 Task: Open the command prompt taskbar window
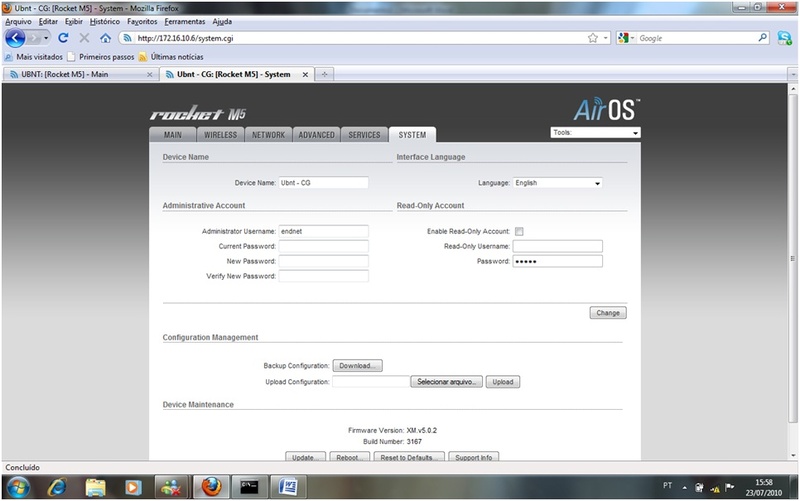(249, 487)
